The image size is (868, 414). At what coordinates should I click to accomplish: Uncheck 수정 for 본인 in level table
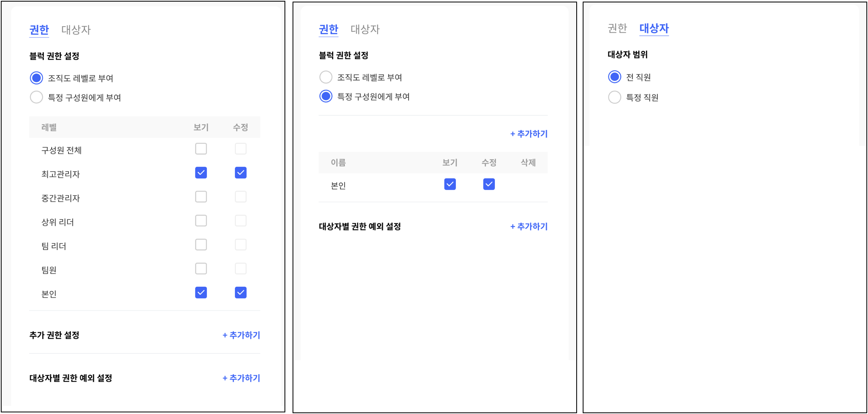click(x=241, y=293)
